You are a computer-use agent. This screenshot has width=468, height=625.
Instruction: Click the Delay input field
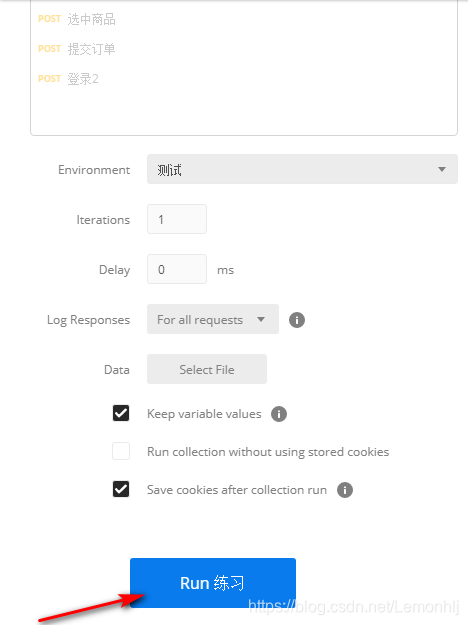click(177, 269)
